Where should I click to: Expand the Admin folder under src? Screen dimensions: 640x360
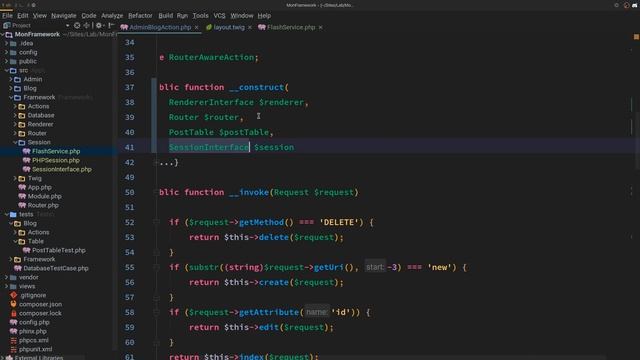[11, 79]
